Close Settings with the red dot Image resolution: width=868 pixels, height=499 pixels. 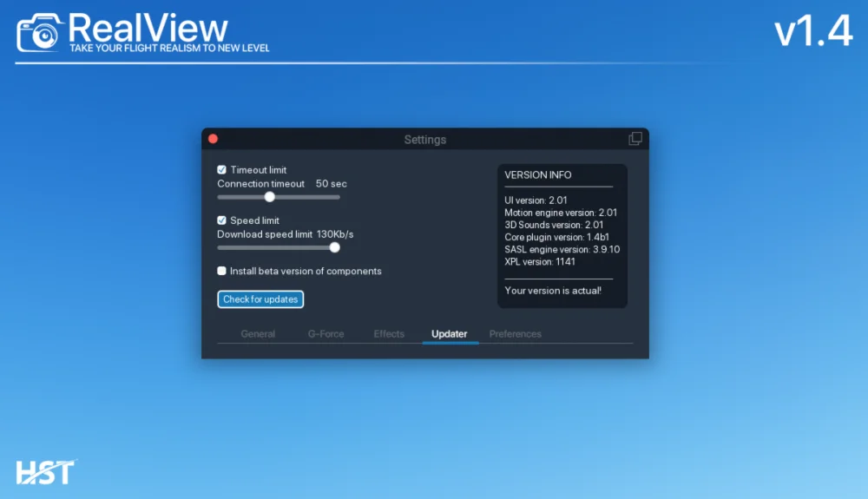click(x=214, y=139)
